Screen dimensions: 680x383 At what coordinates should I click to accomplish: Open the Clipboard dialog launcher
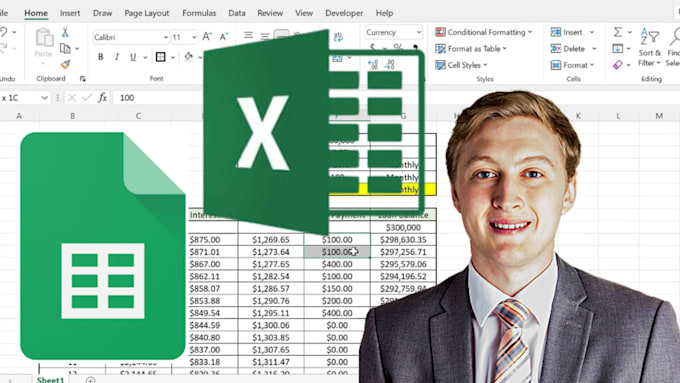[82, 79]
